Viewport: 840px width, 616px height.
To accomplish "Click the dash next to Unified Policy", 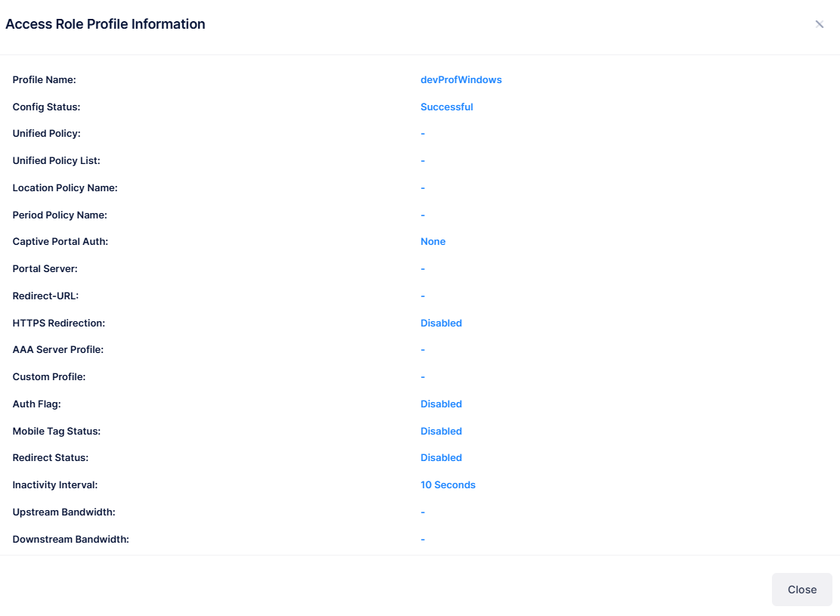I will 423,133.
